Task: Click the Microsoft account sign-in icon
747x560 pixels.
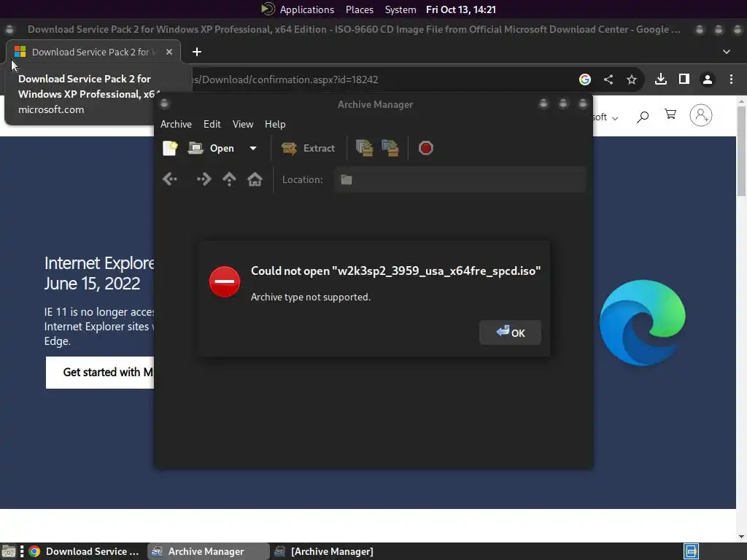Action: pos(701,115)
